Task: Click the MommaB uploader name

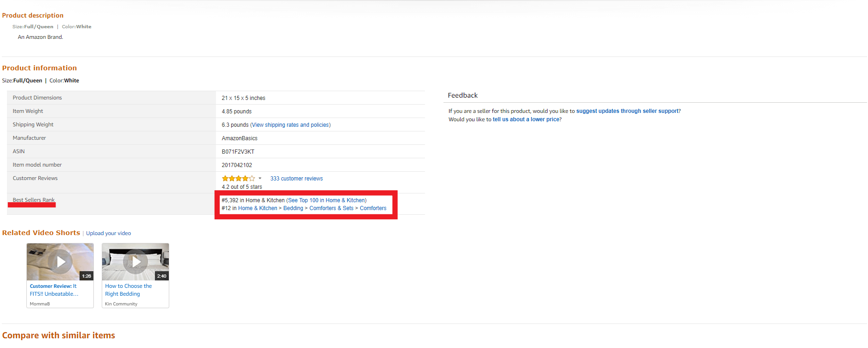Action: point(40,304)
